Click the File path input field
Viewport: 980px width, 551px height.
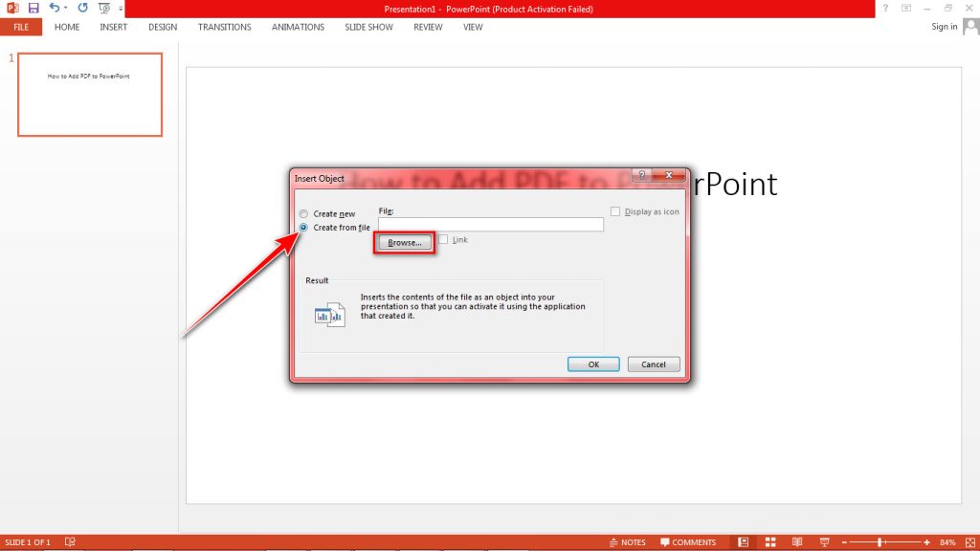pyautogui.click(x=490, y=224)
